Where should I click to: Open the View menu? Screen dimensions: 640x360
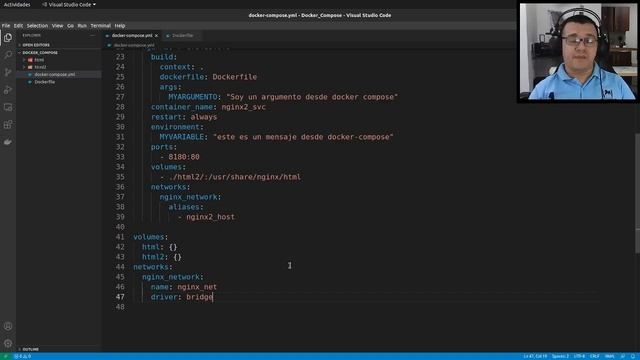coord(57,25)
